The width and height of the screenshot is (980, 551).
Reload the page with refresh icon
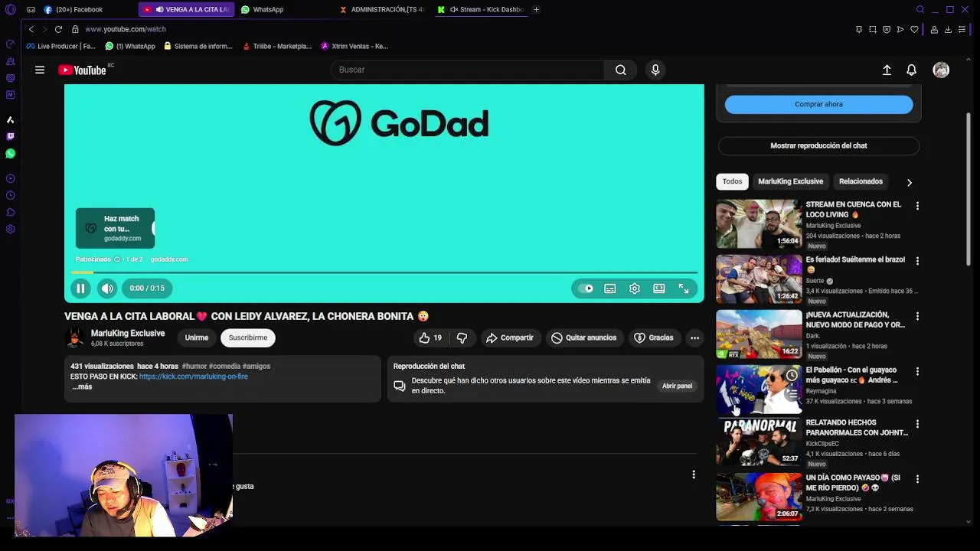pyautogui.click(x=58, y=29)
